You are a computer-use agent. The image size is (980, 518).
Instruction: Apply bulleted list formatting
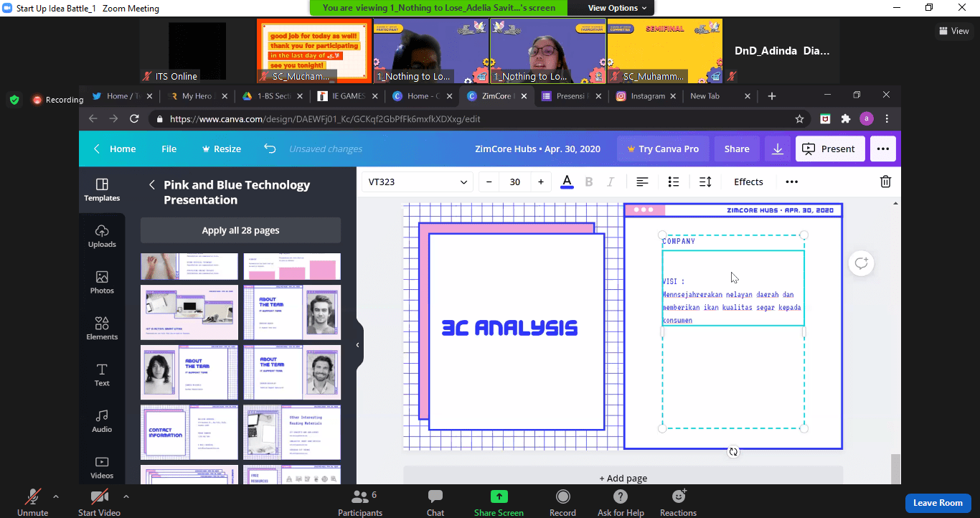point(674,182)
